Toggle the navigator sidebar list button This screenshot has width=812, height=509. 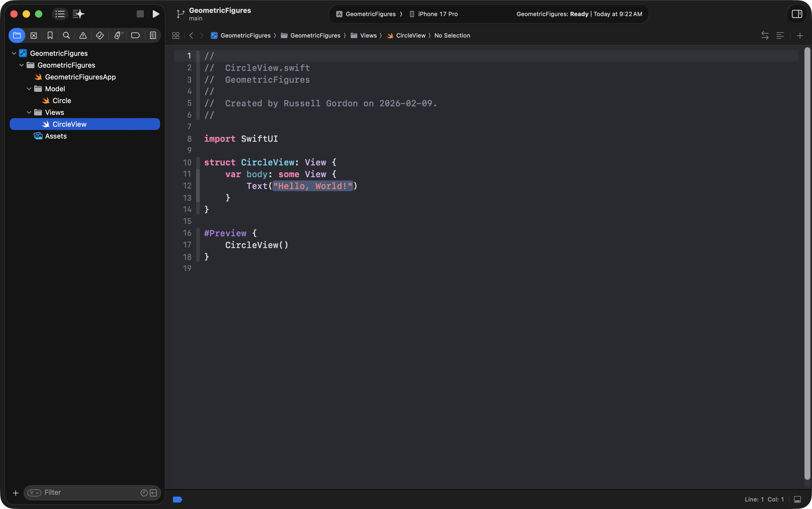pos(60,14)
